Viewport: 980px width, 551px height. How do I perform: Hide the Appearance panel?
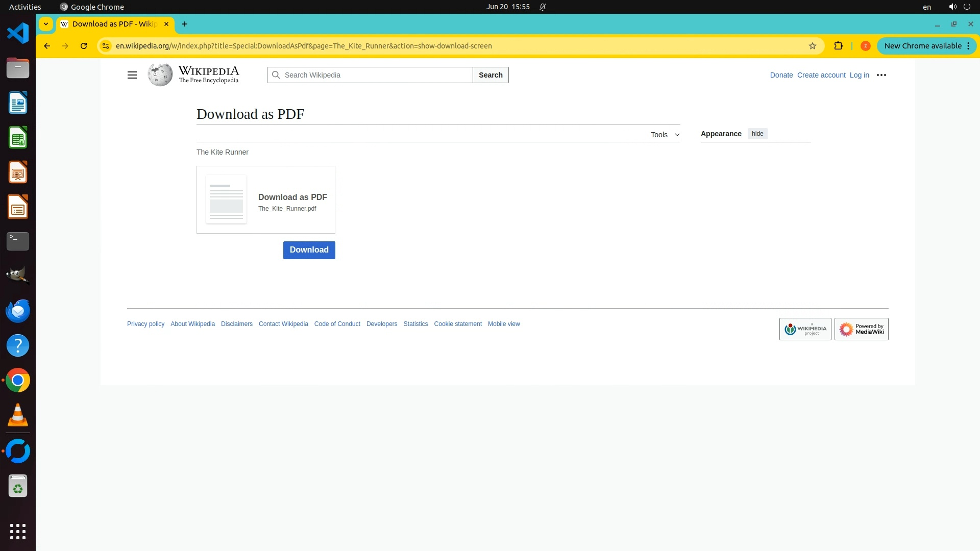[x=757, y=134]
